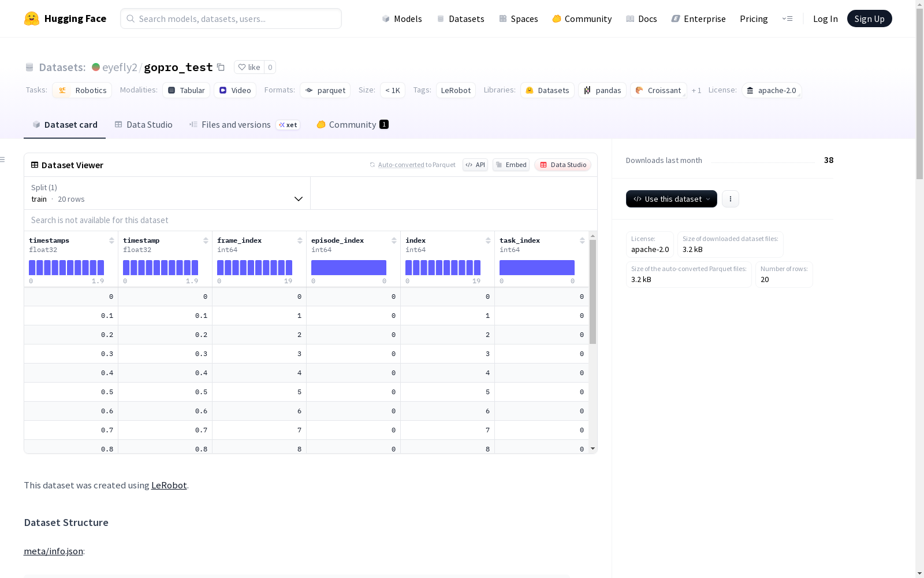Screen dimensions: 924x578
Task: Select the LeRobot tag
Action: tap(456, 90)
